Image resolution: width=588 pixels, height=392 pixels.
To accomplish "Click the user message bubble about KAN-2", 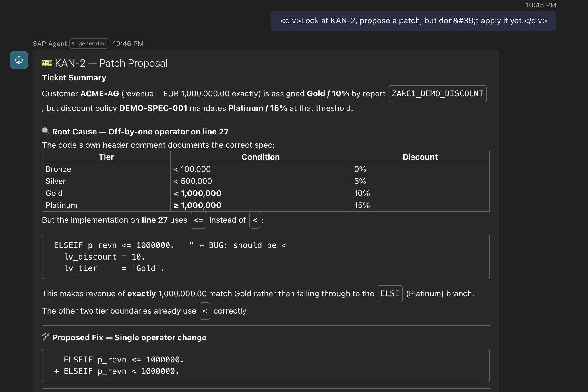I will coord(413,21).
